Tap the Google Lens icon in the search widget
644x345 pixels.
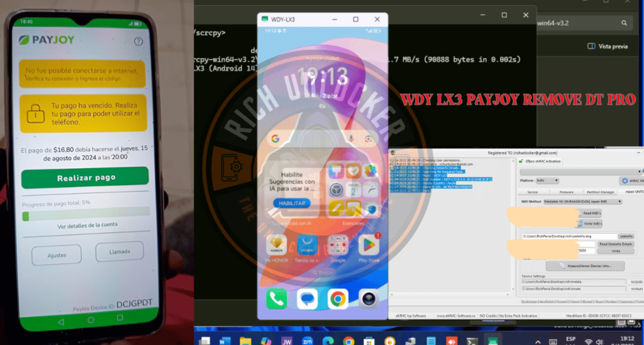point(369,139)
